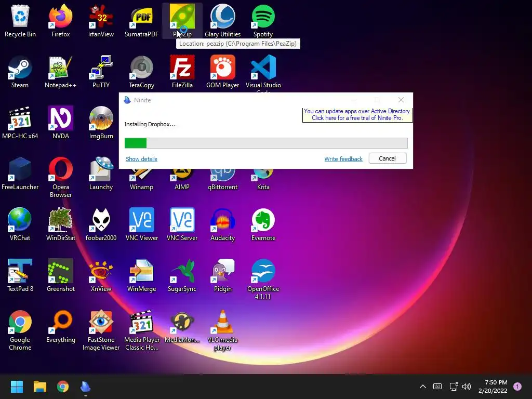Select the WinDirStat desktop icon
Viewport: 532px width, 399px height.
click(x=61, y=224)
